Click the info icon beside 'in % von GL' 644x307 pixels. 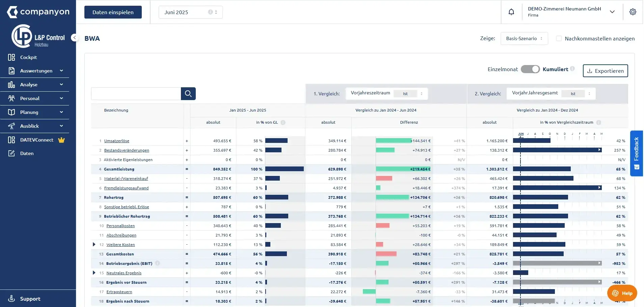tap(283, 122)
